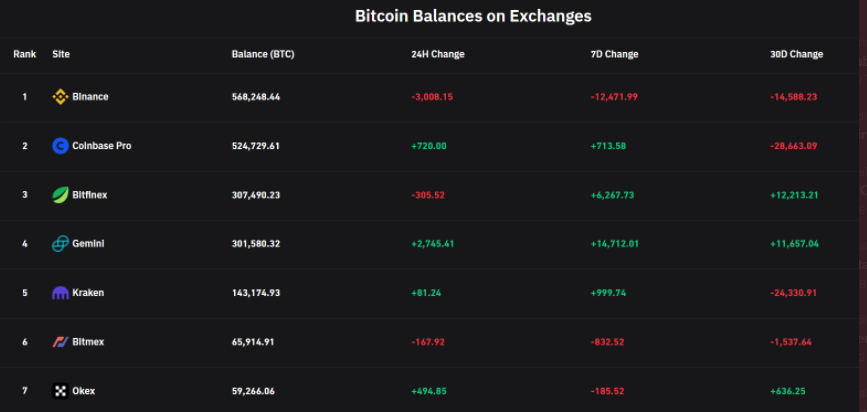Viewport: 867px width, 412px height.
Task: Click the Bitcoin Balances on Exchanges title
Action: click(473, 16)
